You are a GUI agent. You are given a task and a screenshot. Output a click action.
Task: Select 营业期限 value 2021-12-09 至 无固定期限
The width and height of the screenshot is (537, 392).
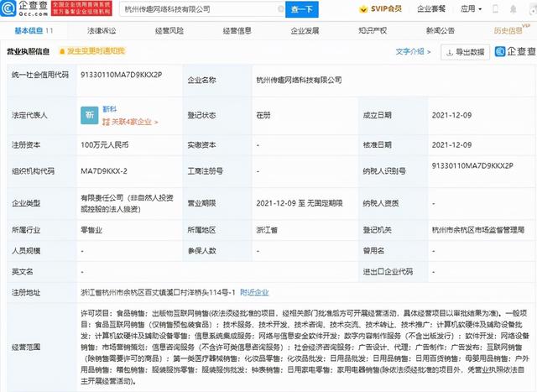tap(300, 203)
